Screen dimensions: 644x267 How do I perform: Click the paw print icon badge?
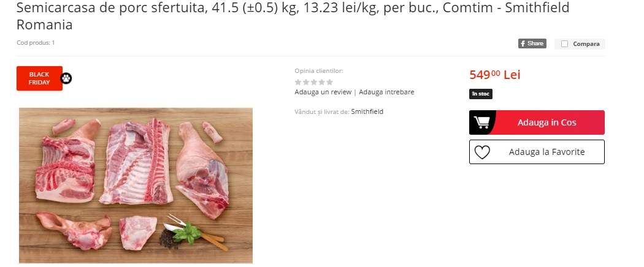(66, 78)
